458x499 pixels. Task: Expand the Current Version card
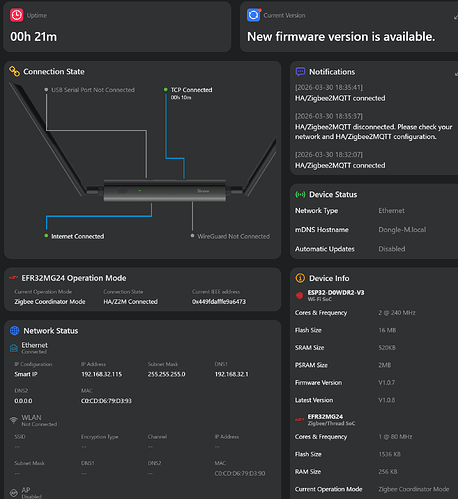(x=456, y=17)
